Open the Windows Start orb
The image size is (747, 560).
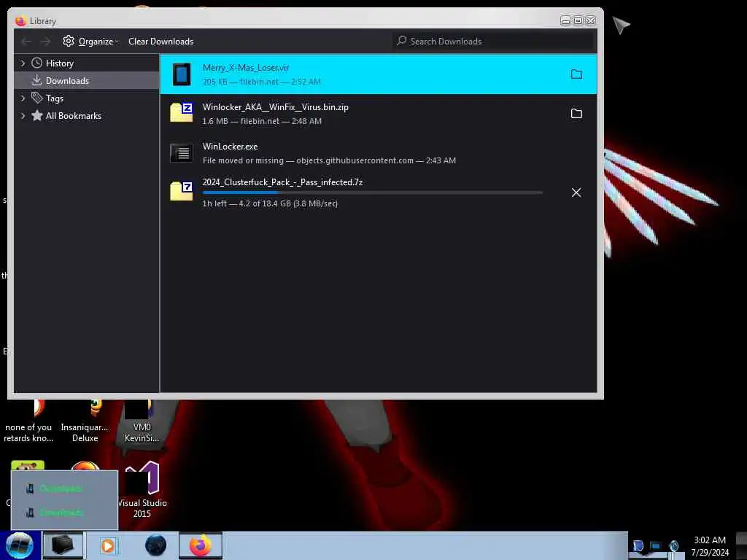[x=19, y=545]
